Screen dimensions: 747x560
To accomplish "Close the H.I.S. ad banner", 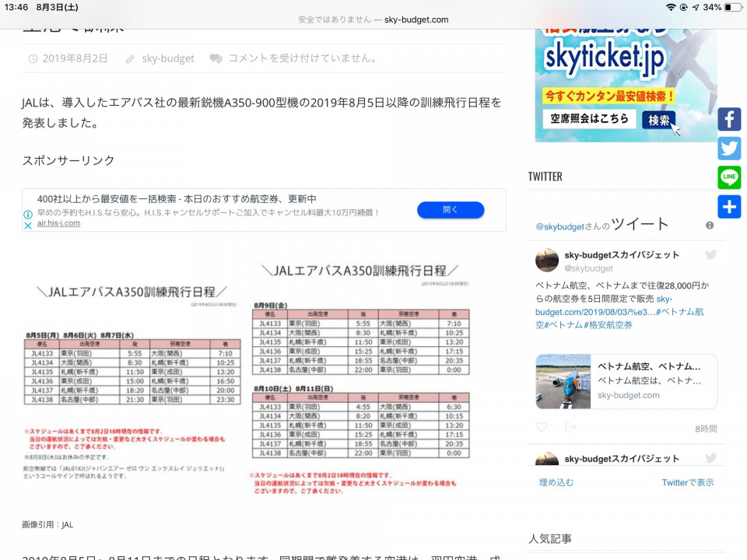I will point(28,226).
